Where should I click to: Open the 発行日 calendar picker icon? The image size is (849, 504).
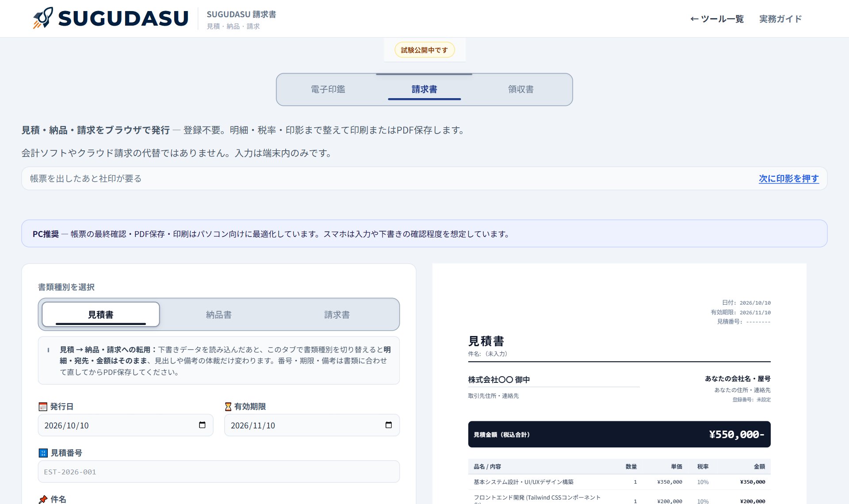(x=202, y=425)
